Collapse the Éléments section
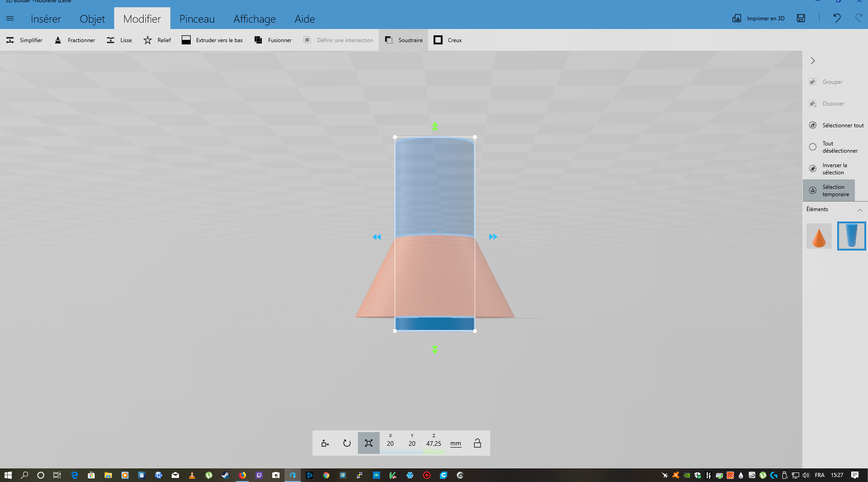Screen dimensions: 868x482 [x=859, y=210]
